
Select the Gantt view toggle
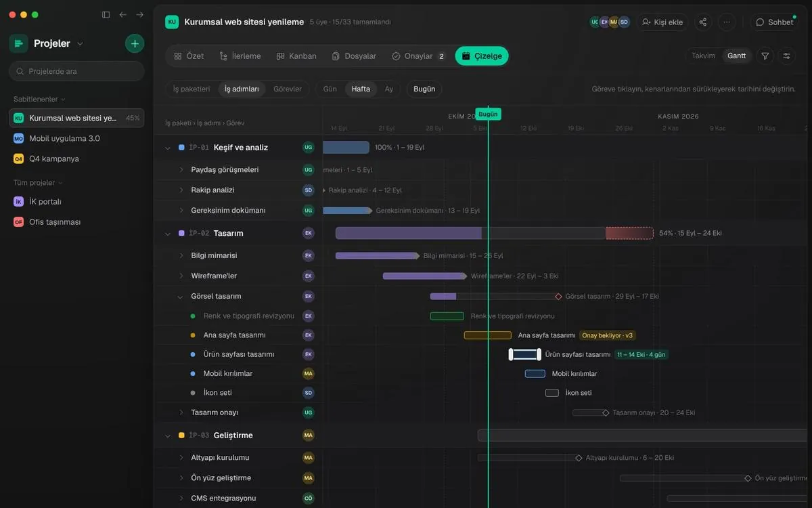pos(737,56)
